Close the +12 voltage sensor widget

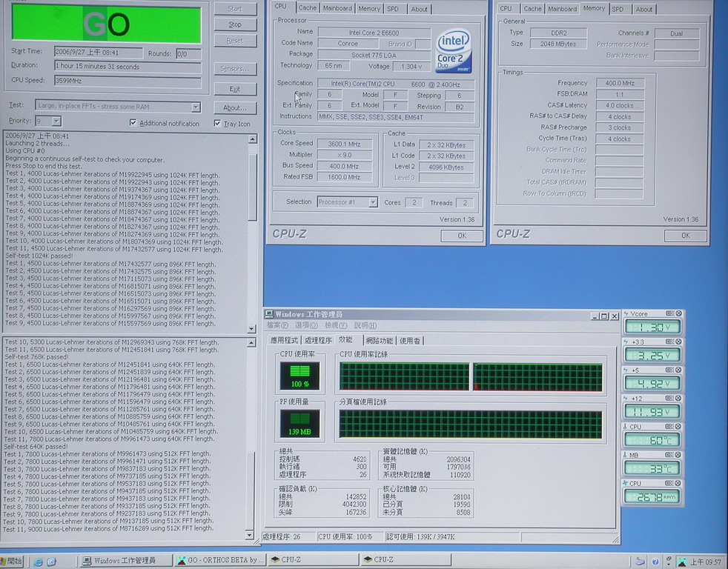click(678, 399)
